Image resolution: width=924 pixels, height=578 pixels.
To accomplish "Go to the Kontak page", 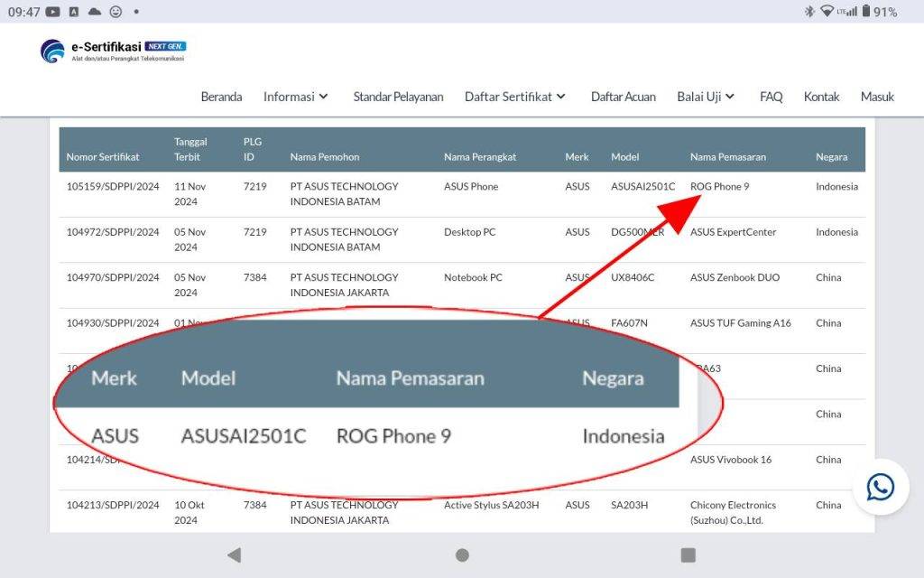I will point(821,97).
